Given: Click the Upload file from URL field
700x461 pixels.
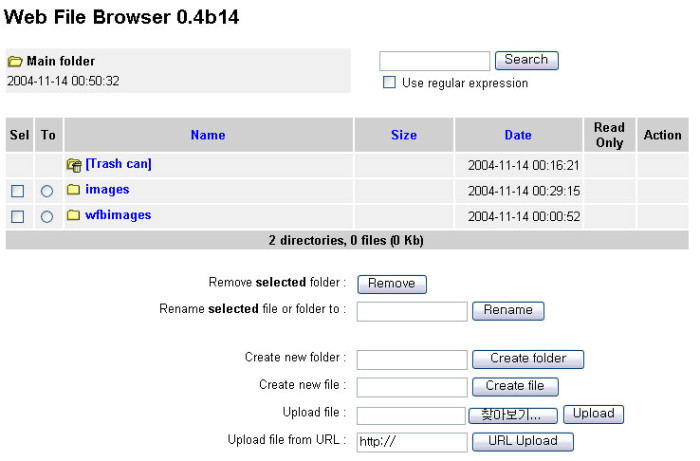Looking at the screenshot, I should pyautogui.click(x=412, y=442).
